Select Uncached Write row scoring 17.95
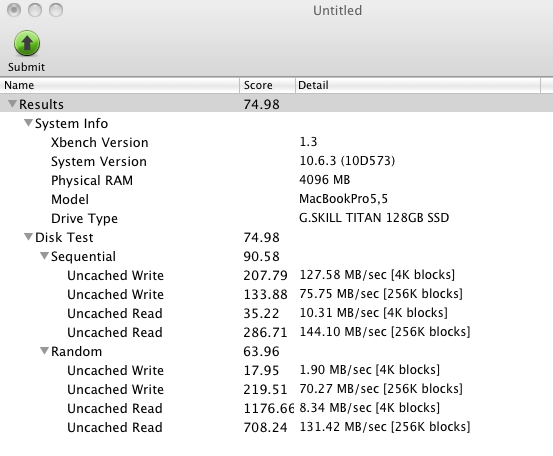This screenshot has height=456, width=553. coord(276,370)
